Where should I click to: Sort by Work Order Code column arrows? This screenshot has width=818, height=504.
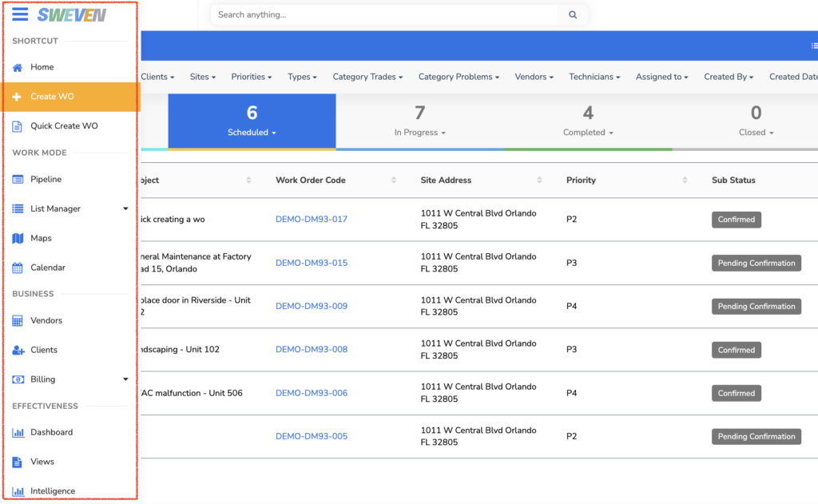393,180
